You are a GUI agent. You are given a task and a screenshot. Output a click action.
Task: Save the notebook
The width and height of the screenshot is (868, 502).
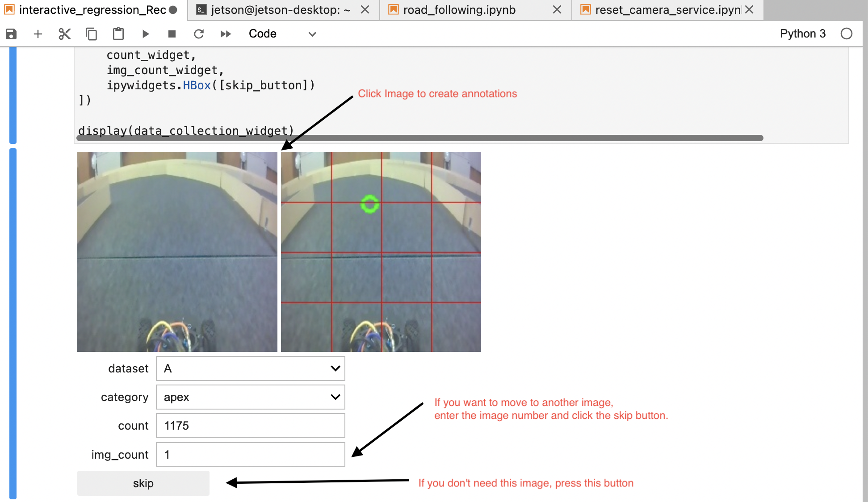coord(10,33)
